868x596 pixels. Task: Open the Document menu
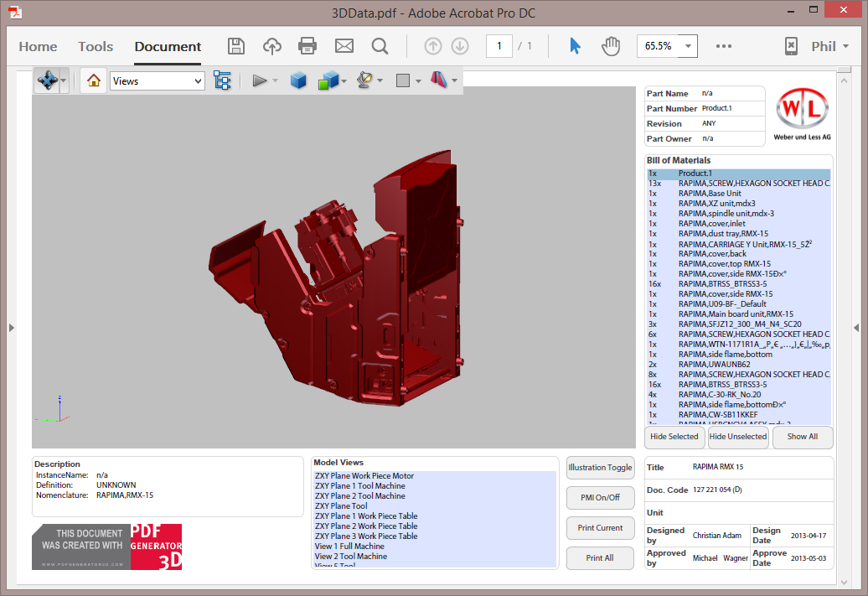(x=167, y=47)
